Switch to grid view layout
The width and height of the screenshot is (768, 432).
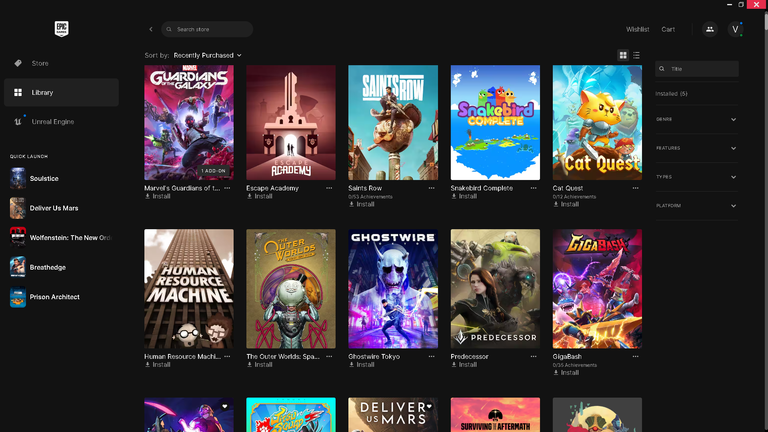[623, 55]
